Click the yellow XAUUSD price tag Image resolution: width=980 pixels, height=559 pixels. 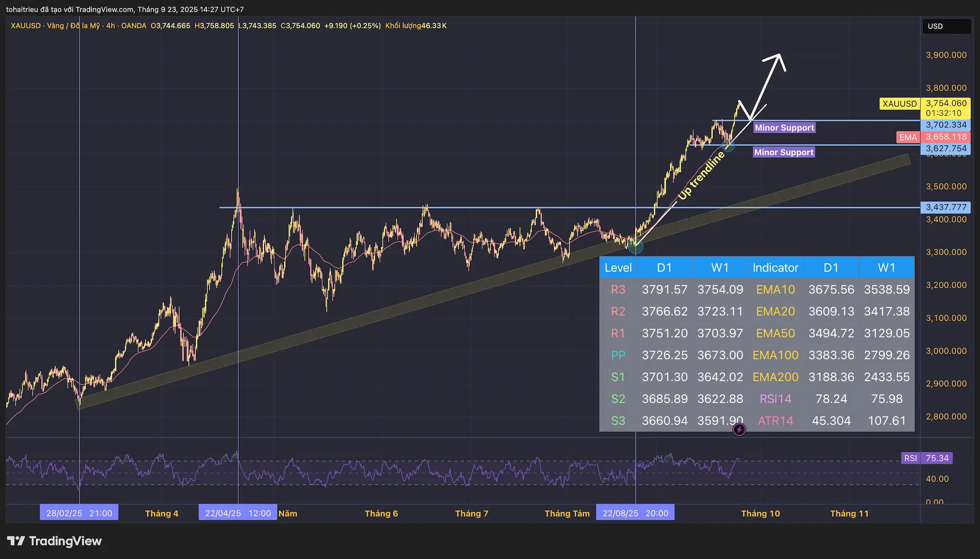click(x=900, y=103)
